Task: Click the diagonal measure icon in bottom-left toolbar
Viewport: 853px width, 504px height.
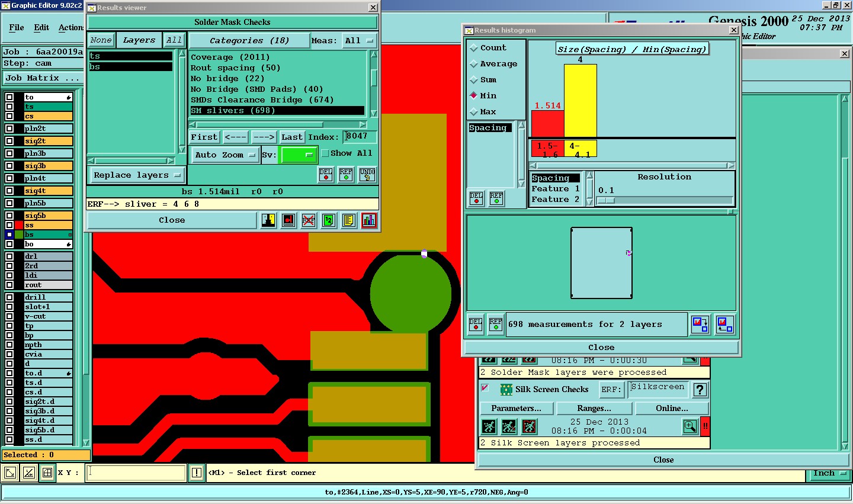Action: (x=29, y=473)
